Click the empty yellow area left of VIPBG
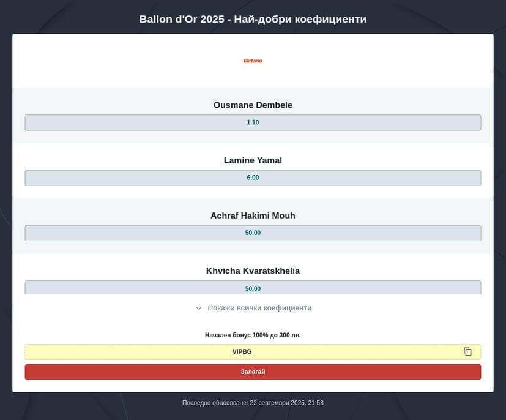The height and width of the screenshot is (420, 506). (122, 352)
